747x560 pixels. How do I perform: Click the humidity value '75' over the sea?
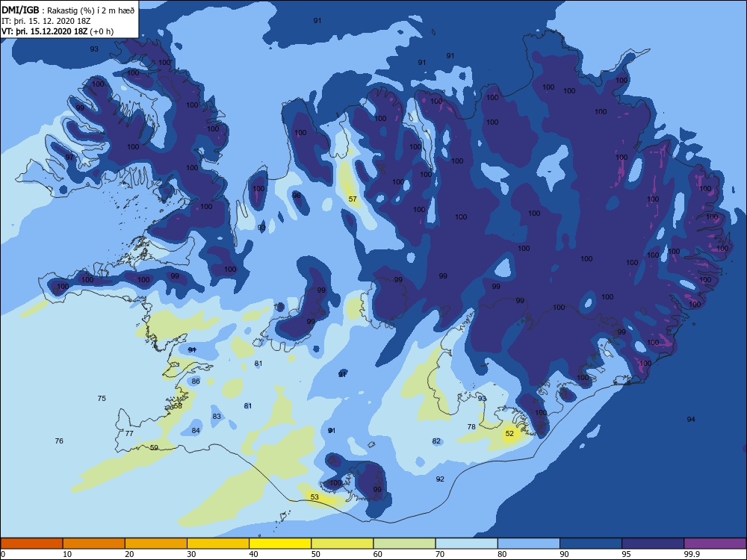point(102,398)
